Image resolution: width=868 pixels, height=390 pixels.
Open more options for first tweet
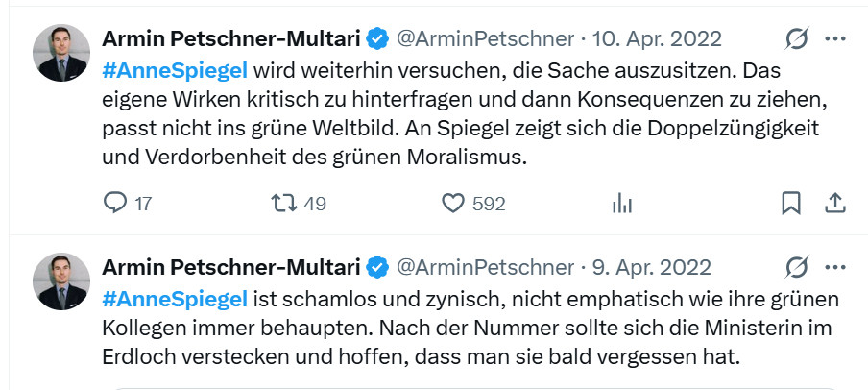(835, 38)
